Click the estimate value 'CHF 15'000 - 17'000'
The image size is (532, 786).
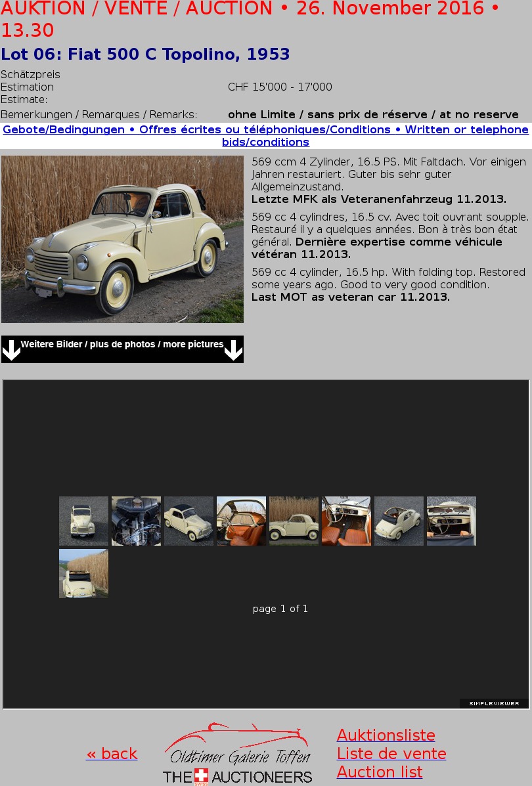click(280, 87)
